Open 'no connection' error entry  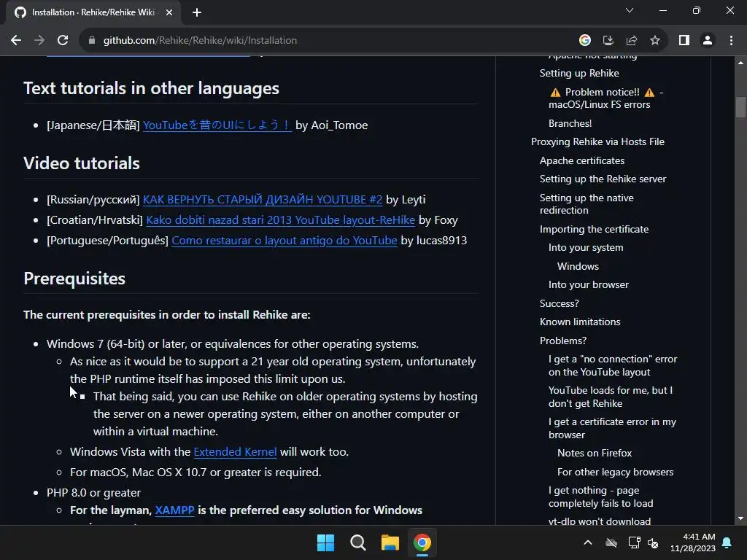613,366
